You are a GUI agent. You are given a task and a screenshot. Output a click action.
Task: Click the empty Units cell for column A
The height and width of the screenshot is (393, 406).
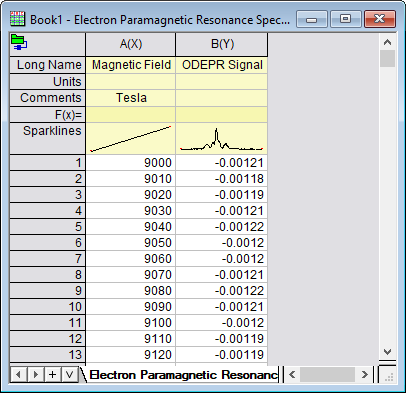(x=131, y=82)
